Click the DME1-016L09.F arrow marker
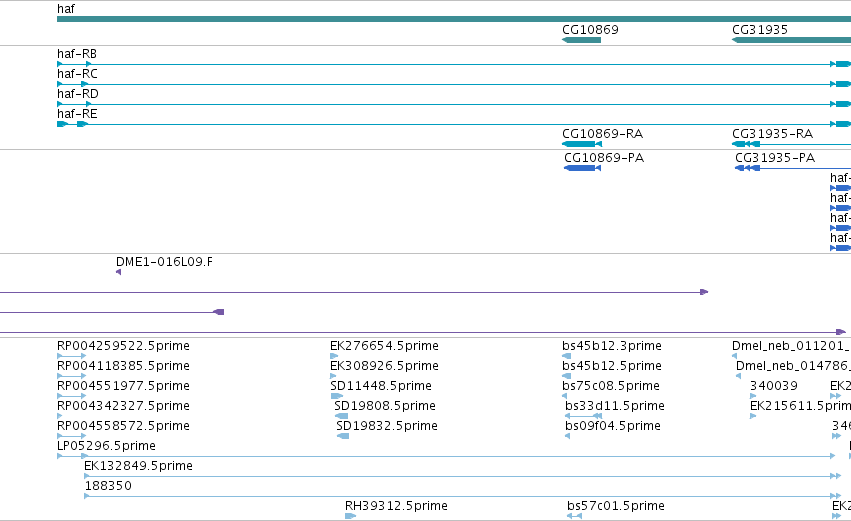 pyautogui.click(x=118, y=272)
